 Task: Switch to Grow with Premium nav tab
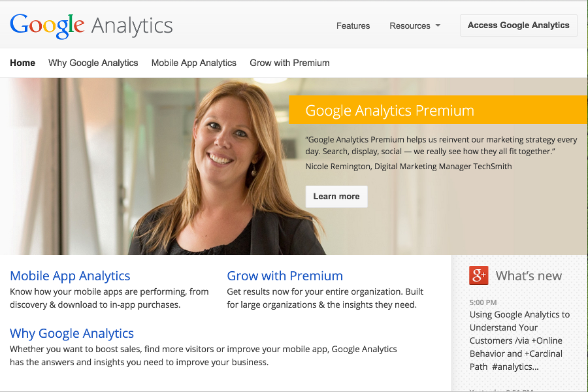pyautogui.click(x=289, y=63)
